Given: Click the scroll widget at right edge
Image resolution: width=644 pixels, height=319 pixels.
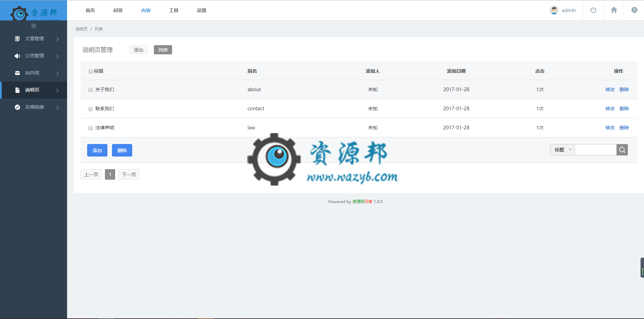Looking at the screenshot, I should pyautogui.click(x=642, y=267).
